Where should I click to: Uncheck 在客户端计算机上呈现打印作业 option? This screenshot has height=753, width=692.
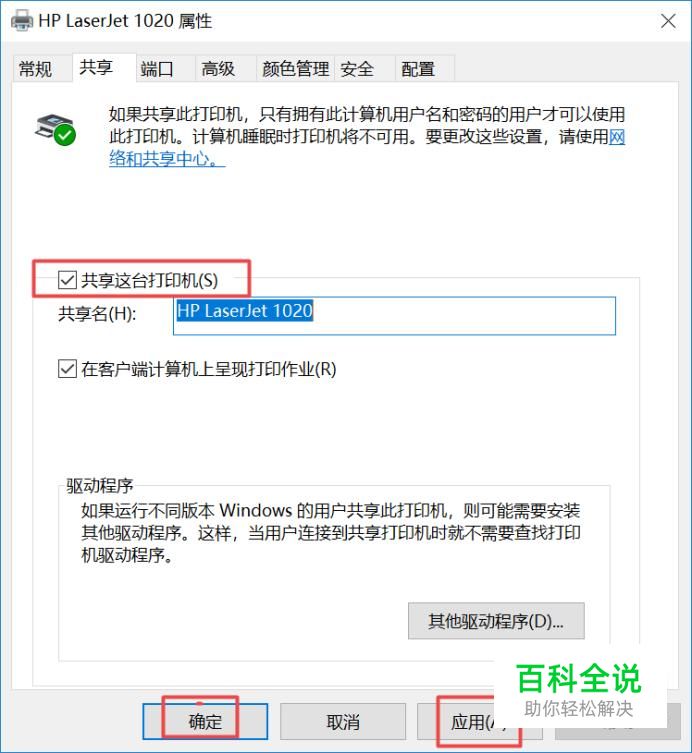[67, 369]
